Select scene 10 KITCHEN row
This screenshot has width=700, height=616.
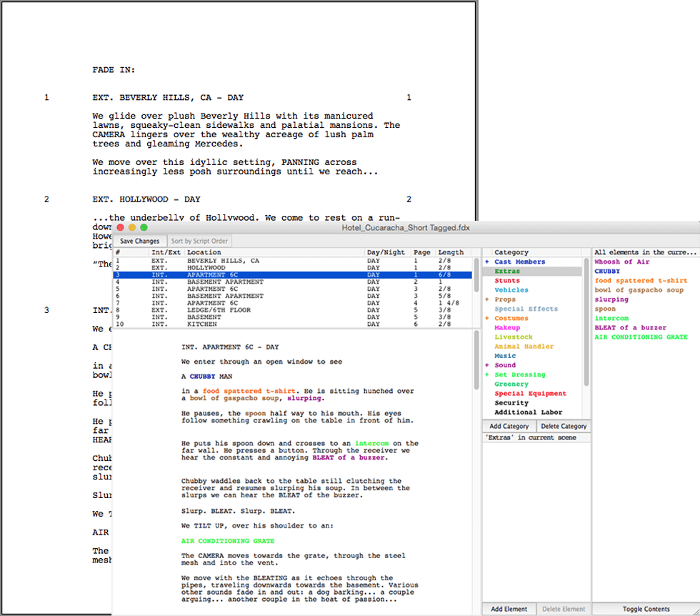tap(292, 324)
